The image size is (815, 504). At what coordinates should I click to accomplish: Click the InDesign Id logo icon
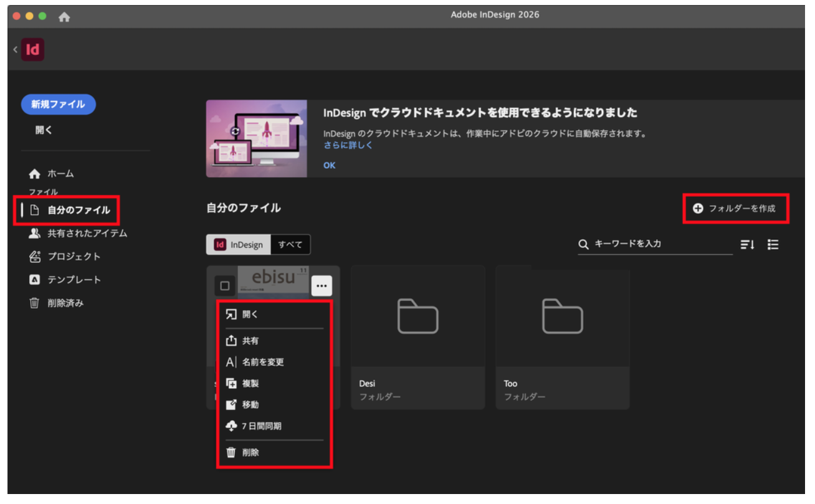[32, 50]
